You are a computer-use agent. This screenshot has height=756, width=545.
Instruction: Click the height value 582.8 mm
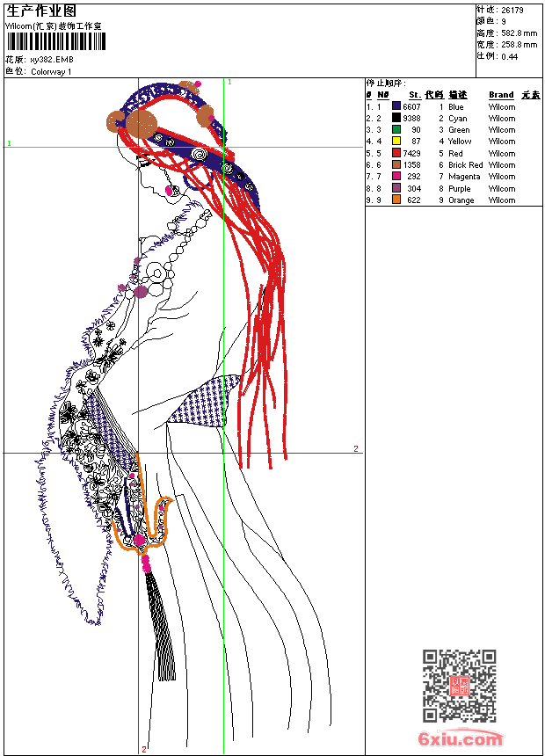(x=519, y=33)
